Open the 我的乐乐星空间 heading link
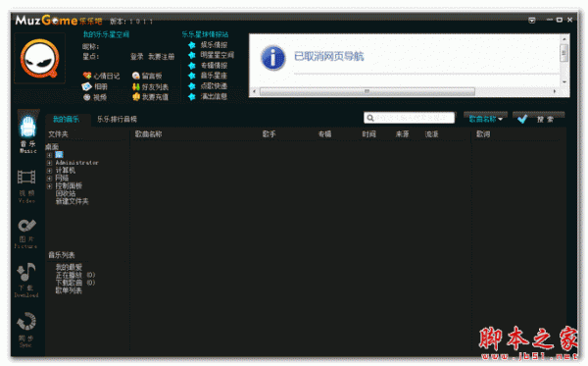Screen dimensions: 588x366 106,34
